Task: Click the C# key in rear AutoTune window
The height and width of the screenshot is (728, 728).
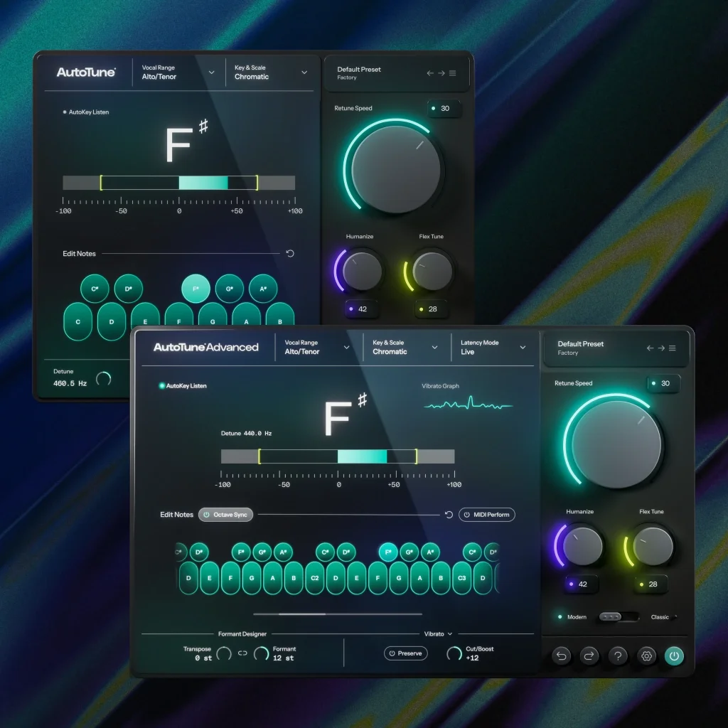Action: point(95,289)
